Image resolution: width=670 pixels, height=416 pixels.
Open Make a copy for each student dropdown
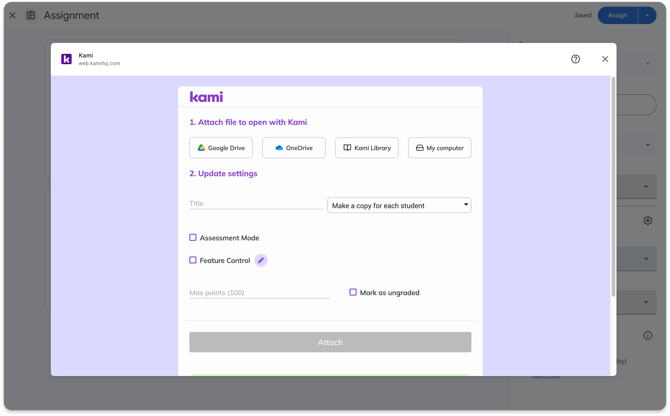(x=399, y=205)
